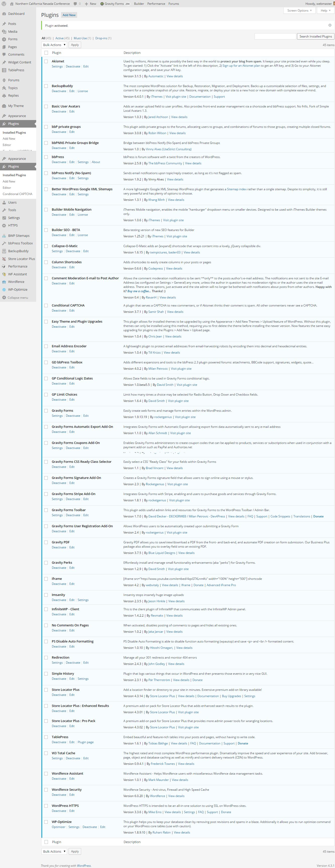Open Performance in the admin bar
Screen dimensions: 335x868
(156, 4)
